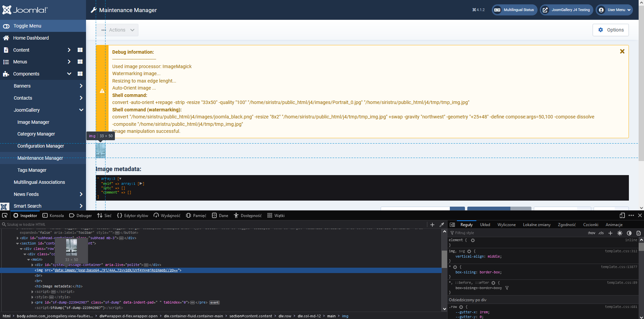Screen dimensions: 644x319
Task: Open the Lokalne zmiany panel tab
Action: 536,225
